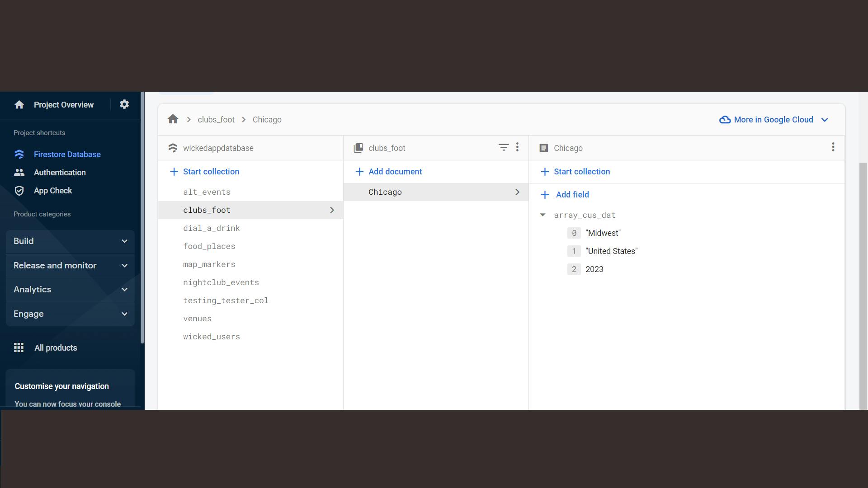This screenshot has height=488, width=868.
Task: Open filter icon in clubs_foot column
Action: pyautogui.click(x=503, y=147)
